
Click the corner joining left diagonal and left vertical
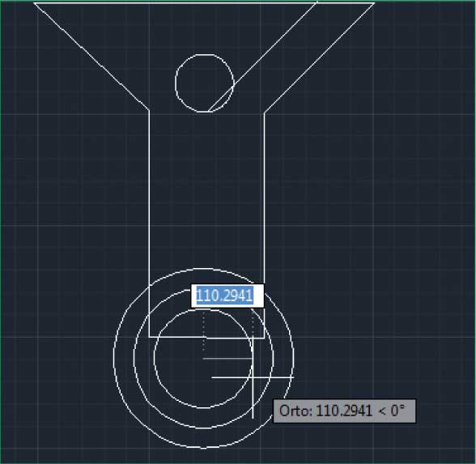pyautogui.click(x=149, y=110)
